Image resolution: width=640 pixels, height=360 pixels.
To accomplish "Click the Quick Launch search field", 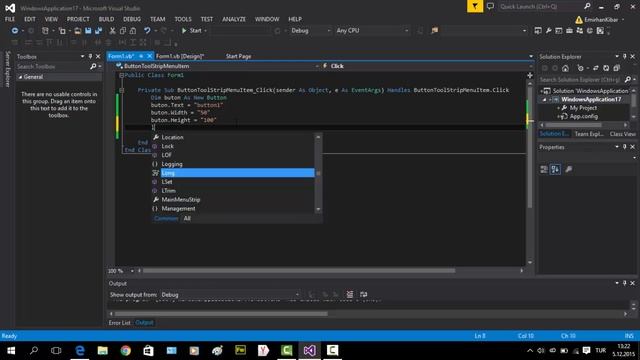I will [541, 7].
